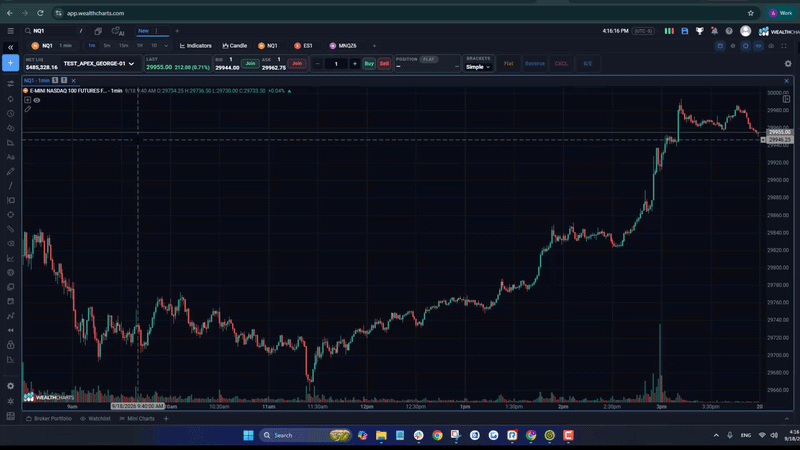Open the layouts copy icon beside search
The width and height of the screenshot is (800, 450).
click(x=98, y=31)
